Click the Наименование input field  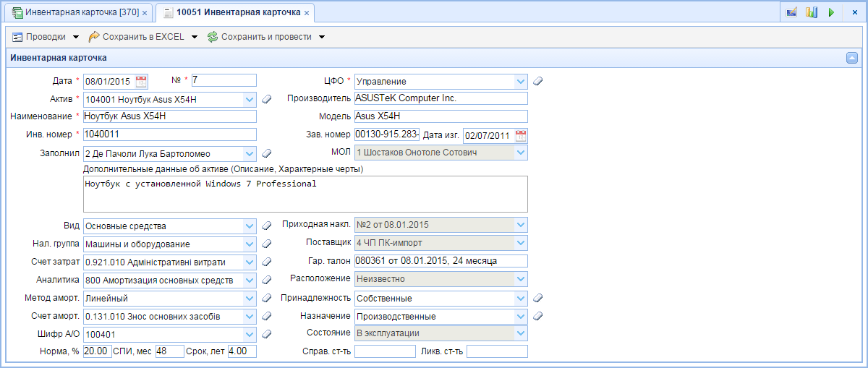pos(170,116)
